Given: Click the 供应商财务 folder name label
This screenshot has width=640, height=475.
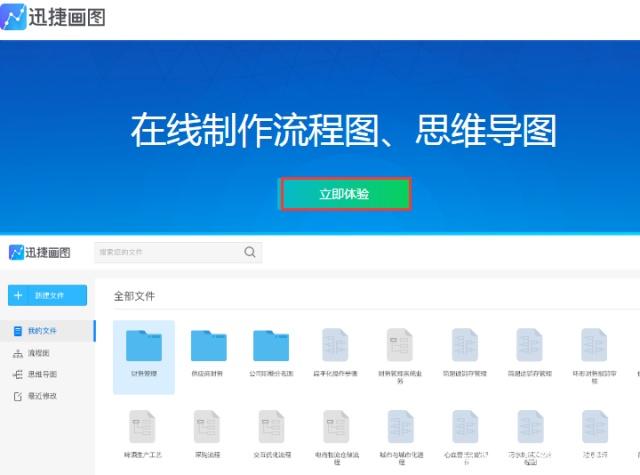Looking at the screenshot, I should point(207,373).
